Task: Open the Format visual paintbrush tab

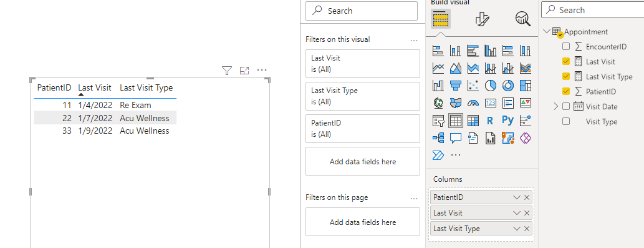Action: tap(482, 19)
